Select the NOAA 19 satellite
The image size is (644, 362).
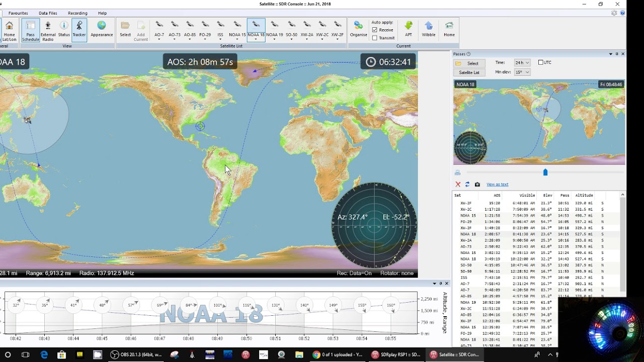274,31
